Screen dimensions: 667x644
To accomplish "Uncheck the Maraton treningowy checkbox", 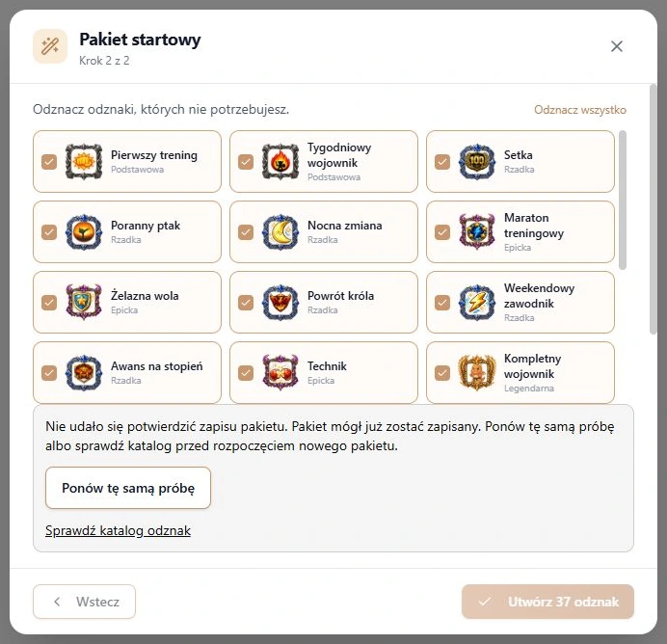I will (x=442, y=232).
